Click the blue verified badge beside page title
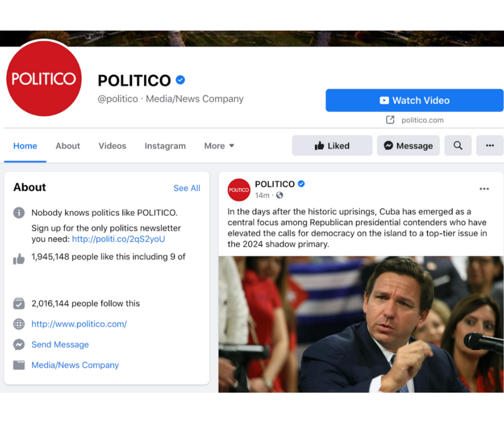The image size is (504, 423). 180,80
